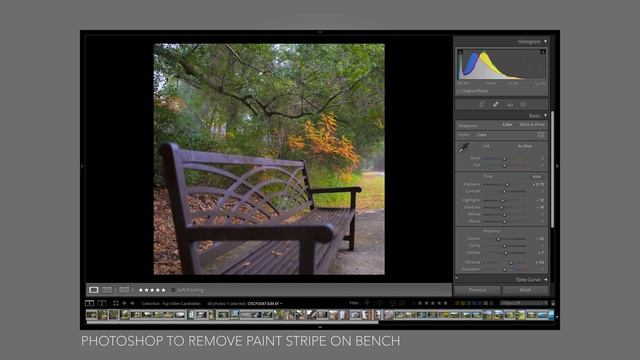
Task: Click the Auto tone button
Action: tap(537, 176)
